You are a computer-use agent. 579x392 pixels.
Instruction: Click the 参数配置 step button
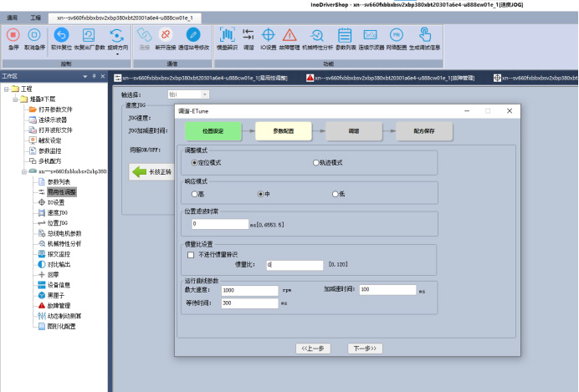pyautogui.click(x=283, y=131)
